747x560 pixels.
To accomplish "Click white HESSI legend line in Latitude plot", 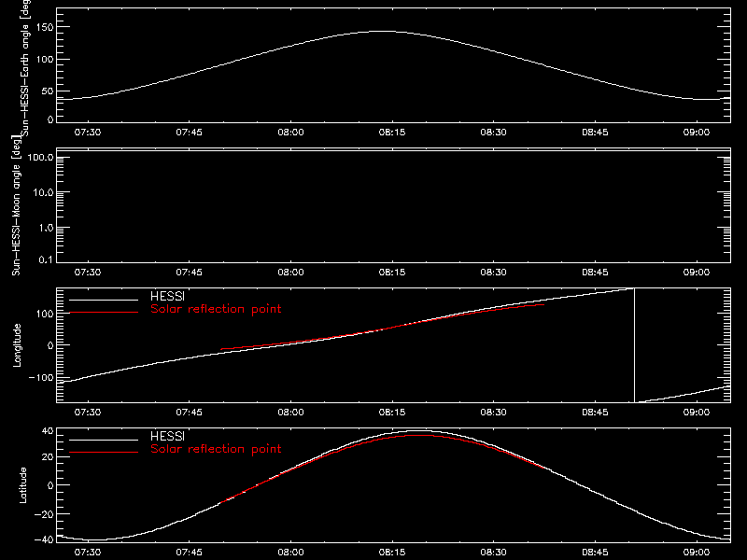I will [104, 440].
